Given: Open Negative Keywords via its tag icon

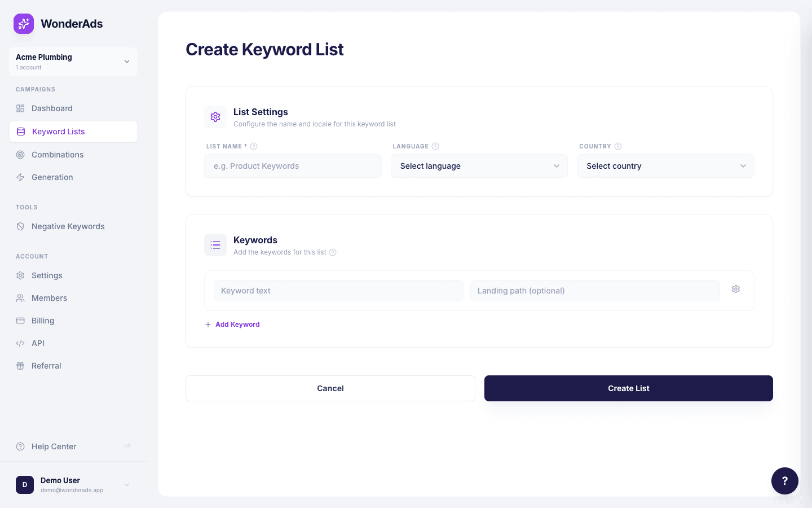Looking at the screenshot, I should (x=20, y=226).
